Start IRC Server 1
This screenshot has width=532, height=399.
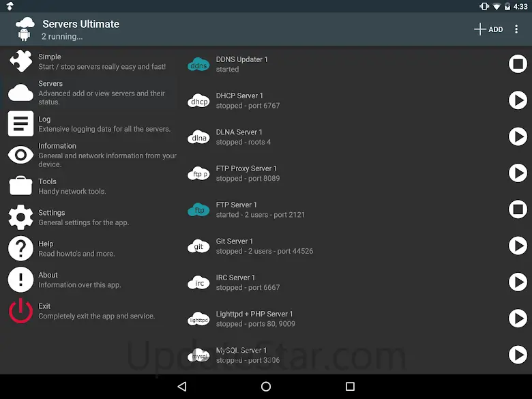coord(518,282)
